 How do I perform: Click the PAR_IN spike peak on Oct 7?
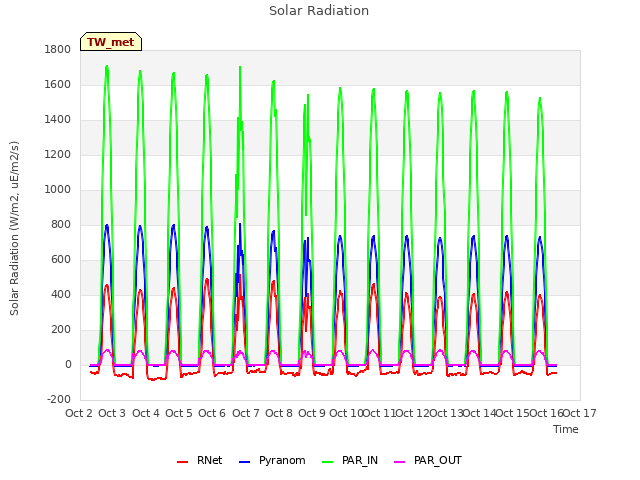click(x=240, y=67)
